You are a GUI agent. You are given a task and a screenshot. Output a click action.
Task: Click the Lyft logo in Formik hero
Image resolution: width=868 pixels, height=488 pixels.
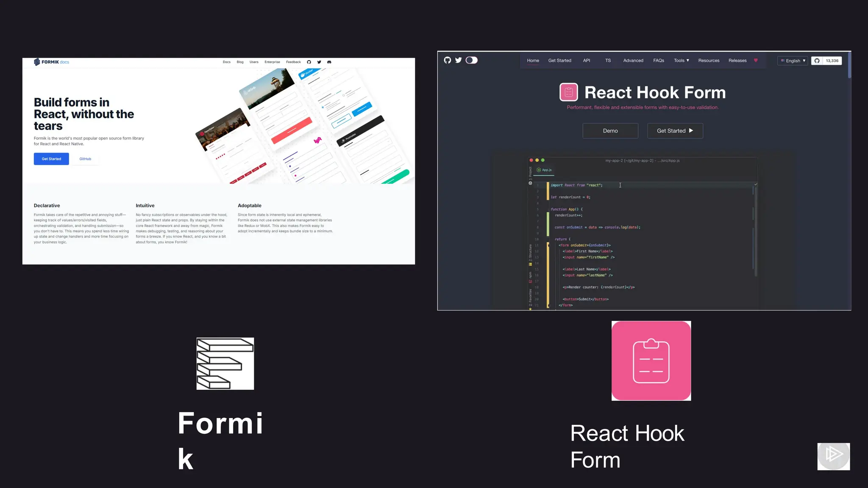tap(317, 140)
